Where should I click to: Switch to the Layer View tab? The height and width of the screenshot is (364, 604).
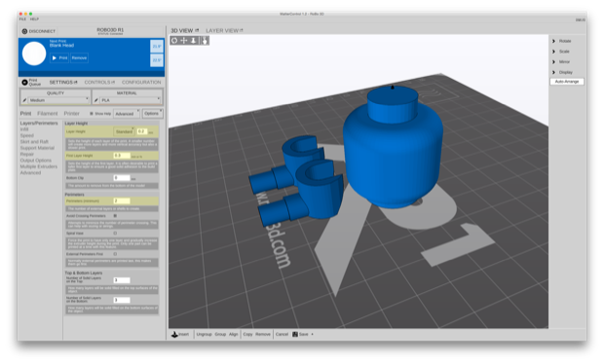tap(222, 30)
